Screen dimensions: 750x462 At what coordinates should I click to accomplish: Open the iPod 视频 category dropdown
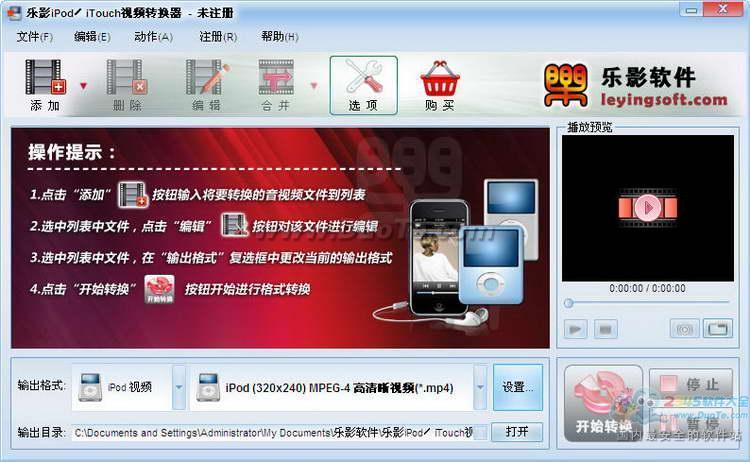coord(179,387)
